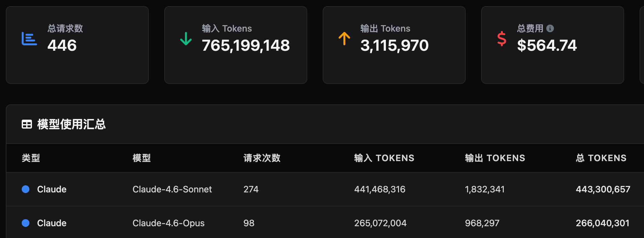Click the 输出 TOKENS column header

pos(495,158)
